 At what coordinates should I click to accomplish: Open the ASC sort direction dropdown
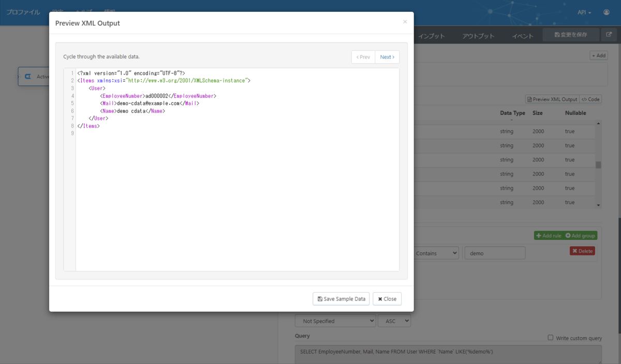click(x=394, y=321)
